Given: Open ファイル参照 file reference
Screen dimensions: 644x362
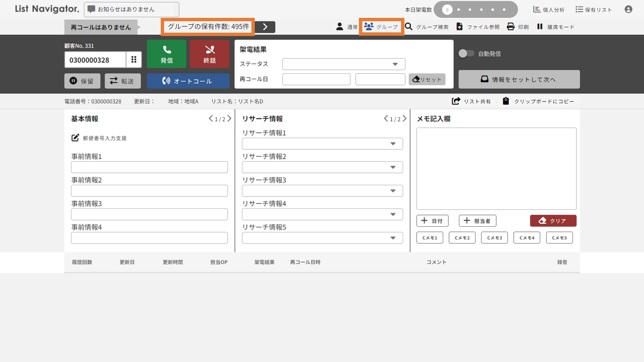Looking at the screenshot, I should point(478,27).
